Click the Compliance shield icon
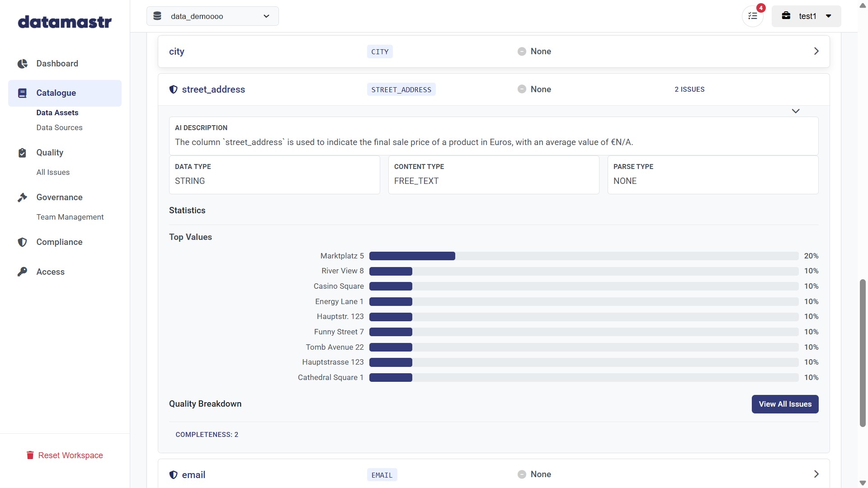Viewport: 868px width, 488px height. pos(22,242)
